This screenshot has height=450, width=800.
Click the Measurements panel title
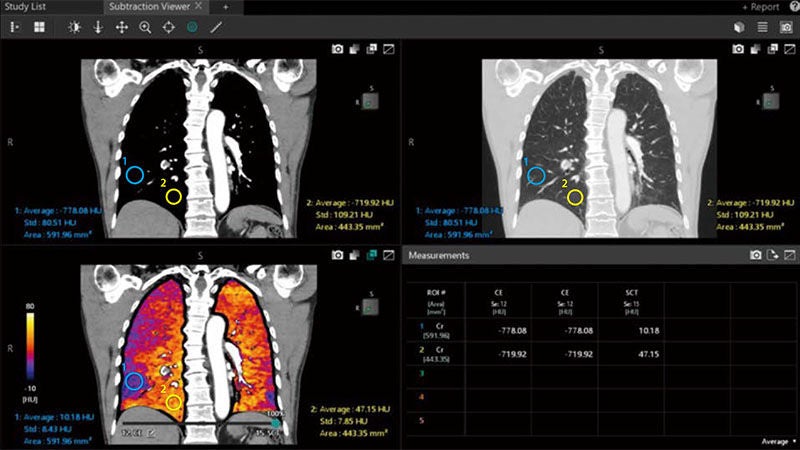tap(439, 255)
